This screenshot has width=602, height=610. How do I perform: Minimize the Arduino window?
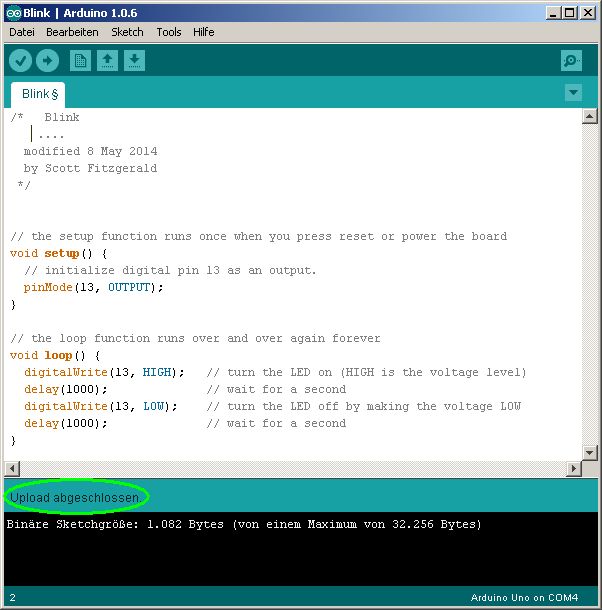tap(553, 13)
